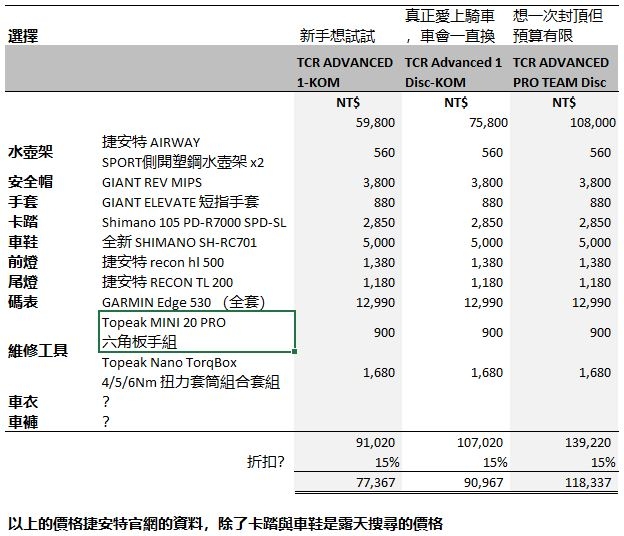Click the Topeak MINI 20 PRO 六角板手組 cell

click(197, 332)
